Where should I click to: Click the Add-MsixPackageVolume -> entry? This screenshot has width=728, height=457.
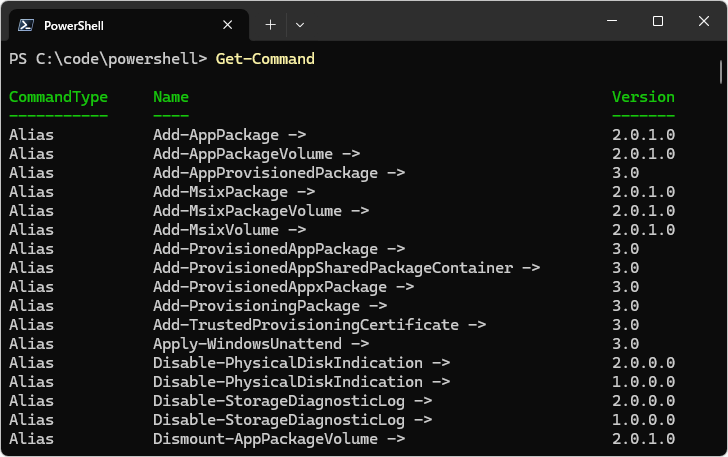click(261, 211)
